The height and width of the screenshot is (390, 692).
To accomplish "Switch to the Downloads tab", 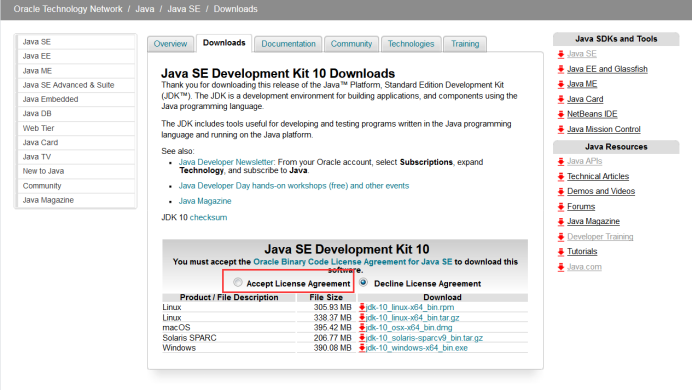I will pyautogui.click(x=224, y=43).
